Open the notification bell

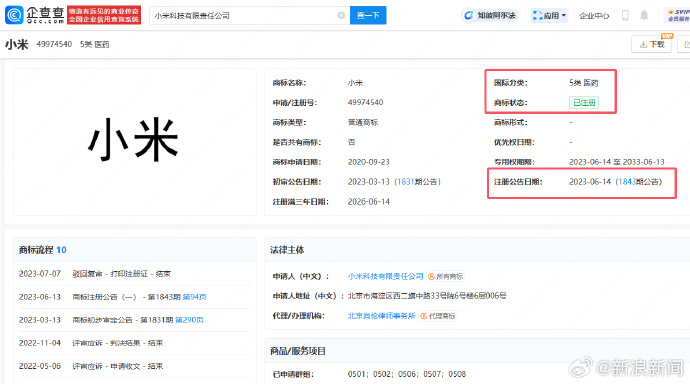(x=644, y=15)
